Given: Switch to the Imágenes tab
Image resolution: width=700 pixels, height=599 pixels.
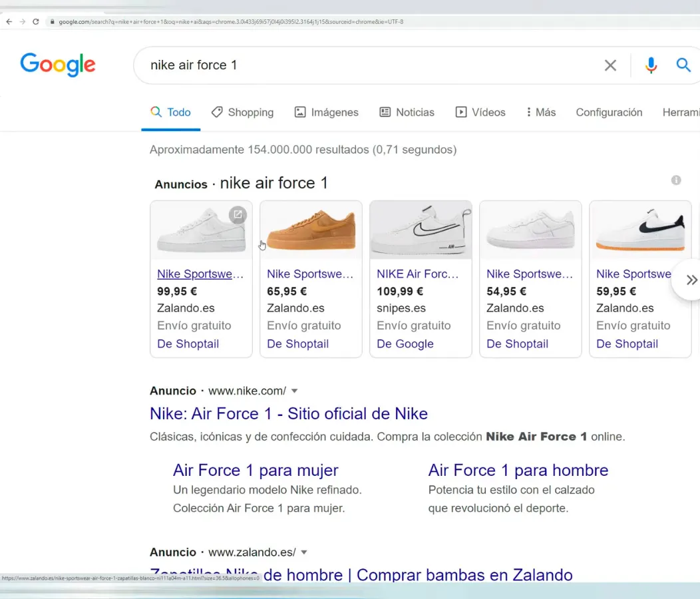Looking at the screenshot, I should pyautogui.click(x=326, y=112).
